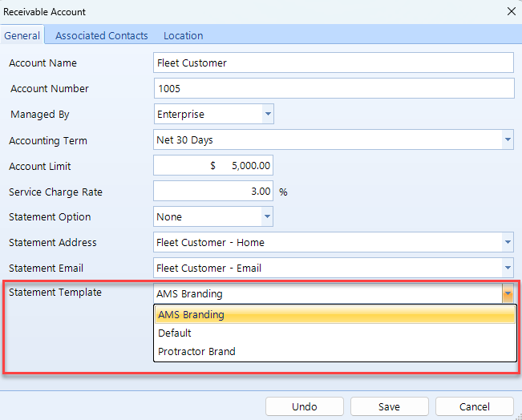
Task: Expand the Statement Address dropdown arrow
Action: click(508, 242)
